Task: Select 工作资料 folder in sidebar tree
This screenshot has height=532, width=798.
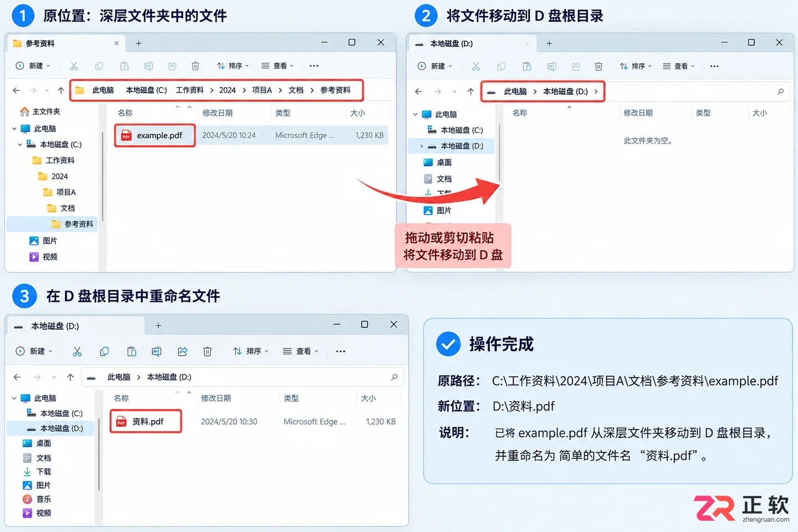Action: point(54,161)
